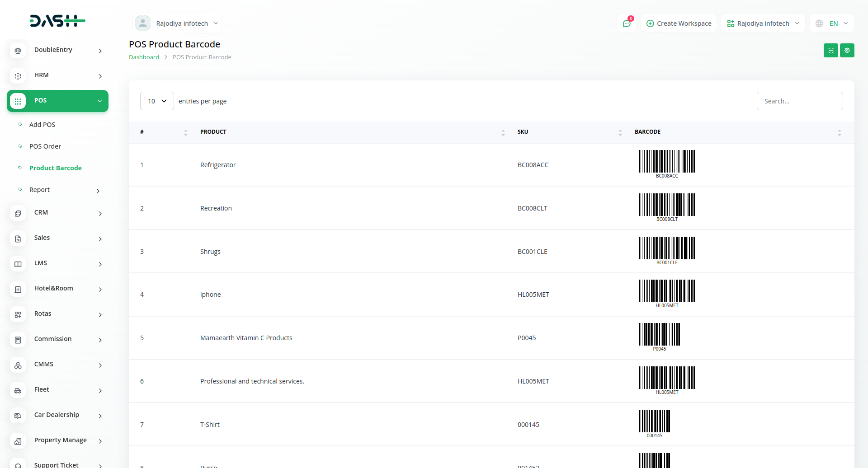Open the Dashboard breadcrumb link

(144, 57)
